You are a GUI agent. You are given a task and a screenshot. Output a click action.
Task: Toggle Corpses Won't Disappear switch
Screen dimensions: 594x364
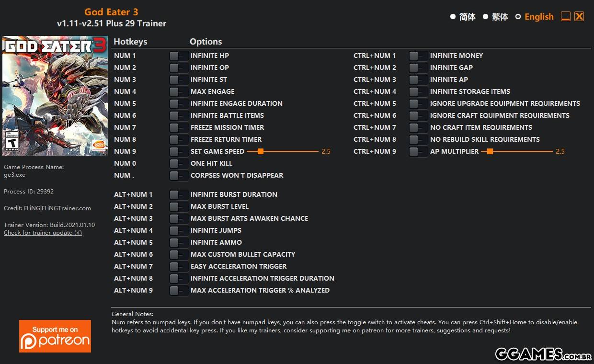point(179,176)
